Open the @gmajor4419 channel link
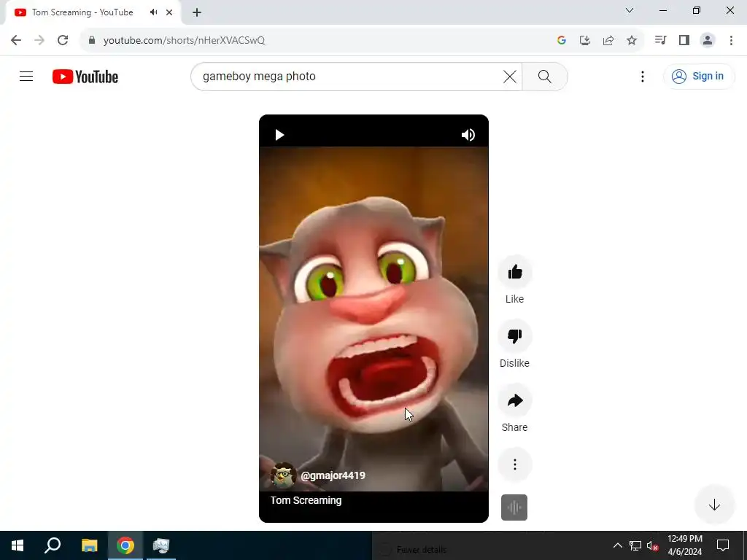747x560 pixels. pyautogui.click(x=333, y=475)
